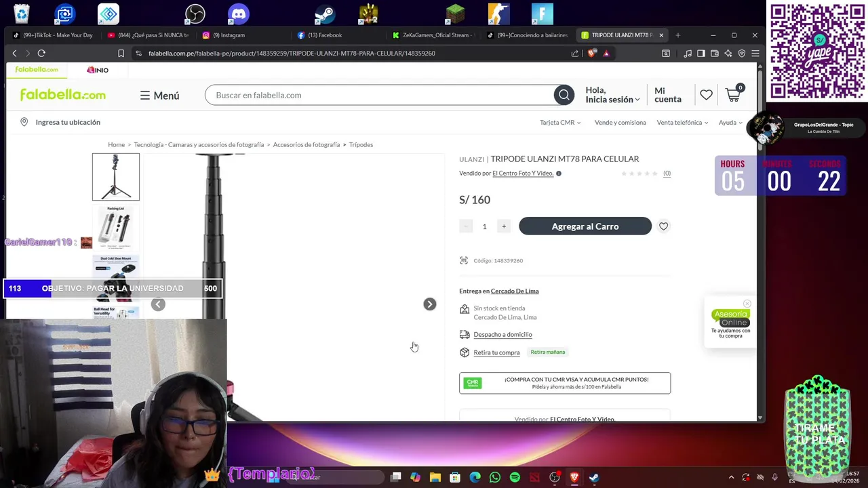Screen dimensions: 868x488
Task: Switch to the Linio store tab
Action: click(98, 70)
